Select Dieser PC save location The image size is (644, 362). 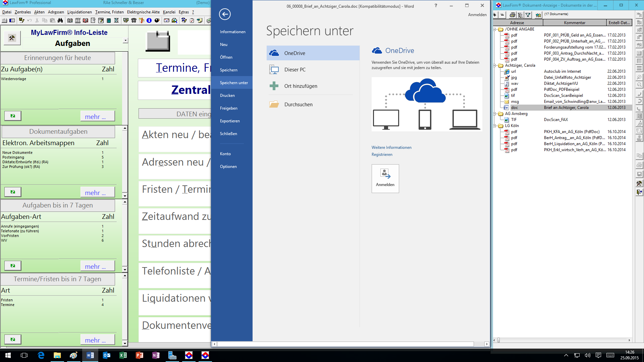pyautogui.click(x=295, y=70)
